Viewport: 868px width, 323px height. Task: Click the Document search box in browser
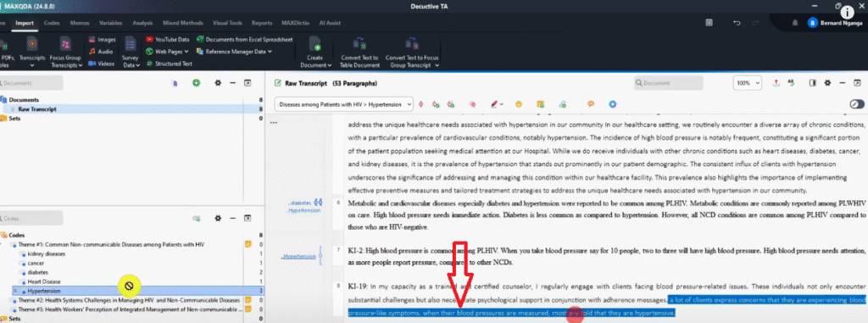pos(668,83)
